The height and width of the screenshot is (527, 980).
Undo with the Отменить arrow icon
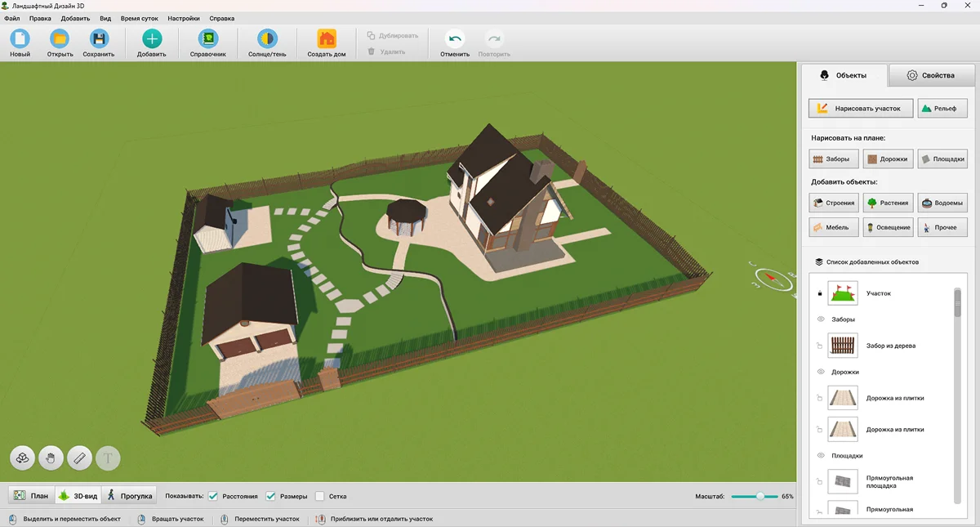point(455,38)
